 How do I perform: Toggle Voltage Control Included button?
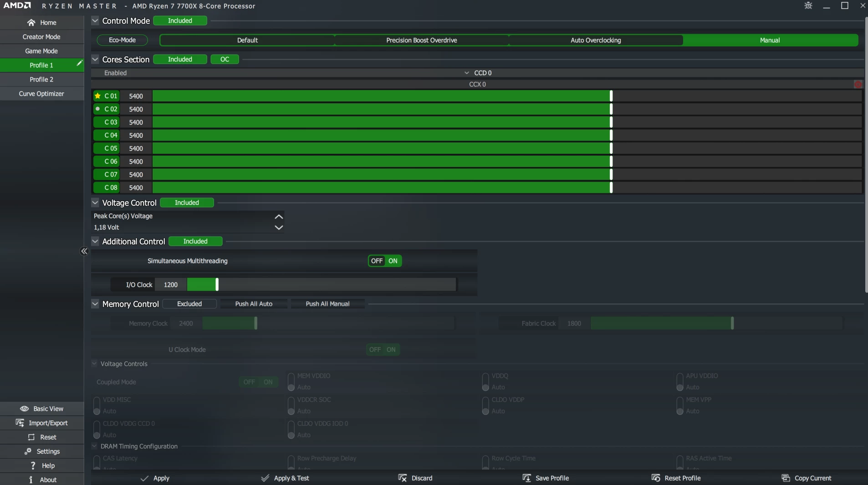click(187, 202)
